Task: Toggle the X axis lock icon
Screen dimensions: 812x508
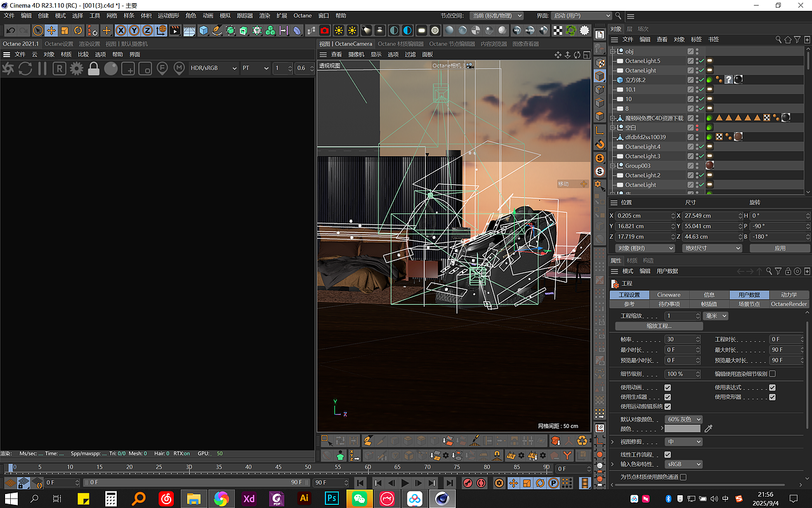Action: (x=121, y=30)
